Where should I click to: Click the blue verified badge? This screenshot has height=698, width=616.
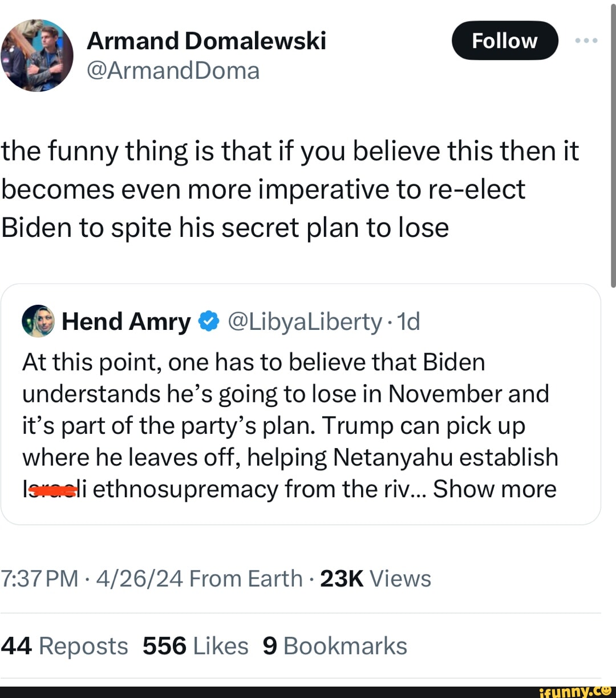[x=208, y=322]
